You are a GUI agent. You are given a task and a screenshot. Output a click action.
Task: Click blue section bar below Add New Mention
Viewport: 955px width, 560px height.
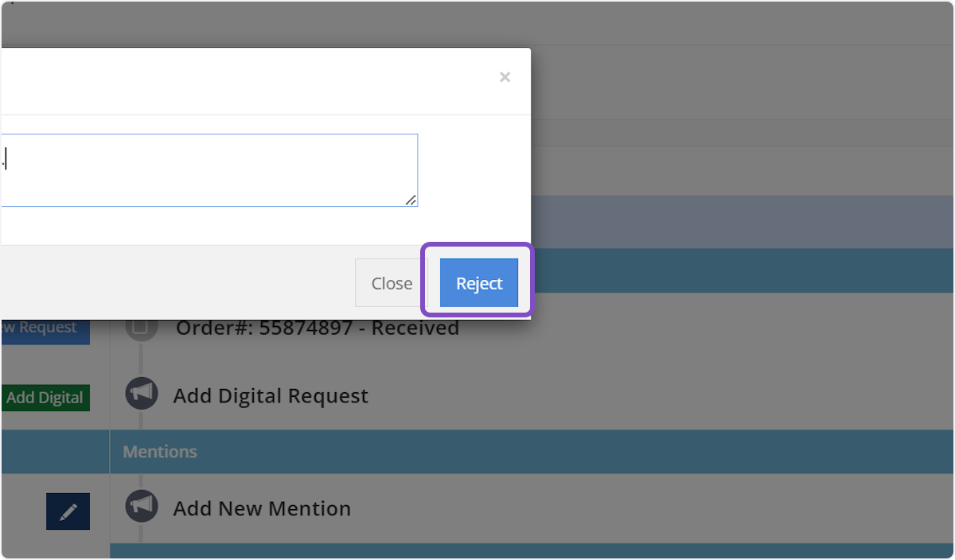[532, 550]
